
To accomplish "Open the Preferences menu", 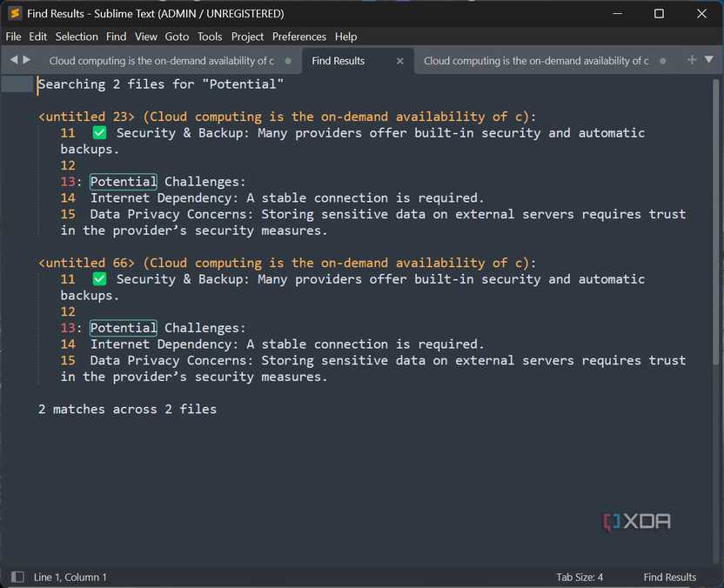I will (299, 37).
